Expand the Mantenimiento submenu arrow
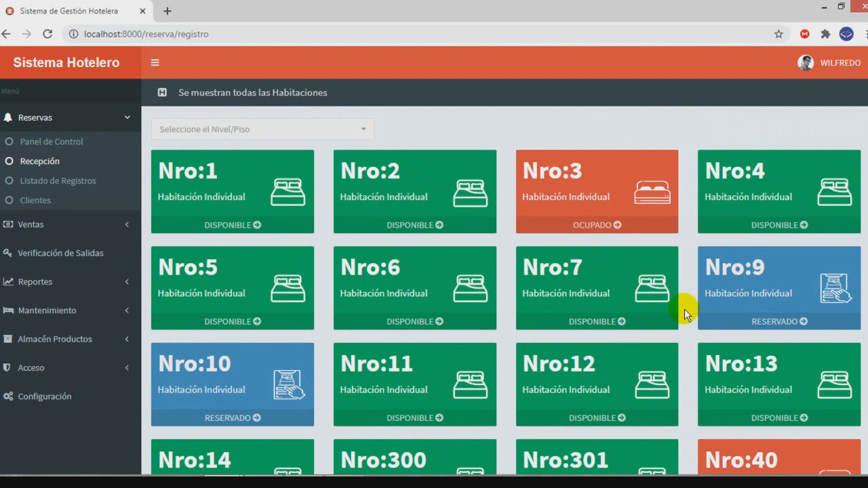868x488 pixels. [x=127, y=310]
